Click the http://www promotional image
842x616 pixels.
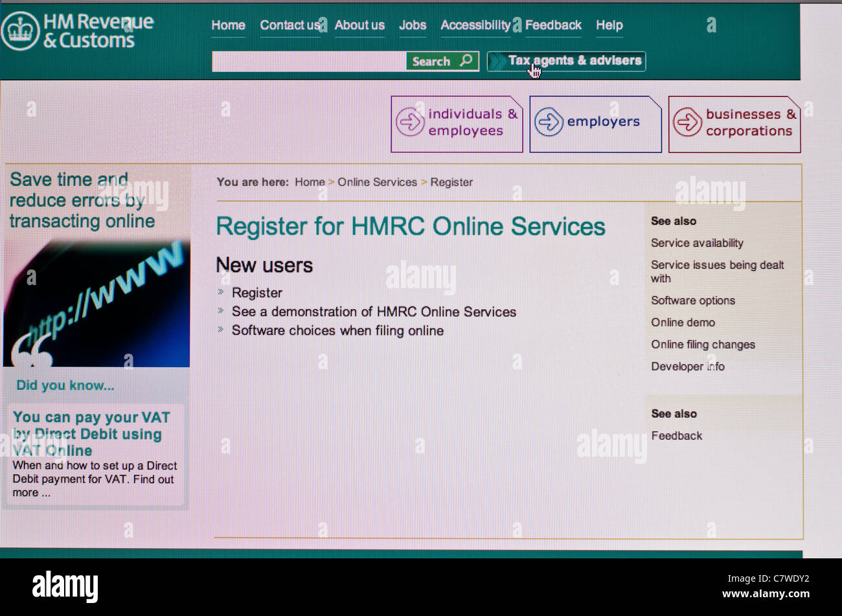click(x=97, y=303)
